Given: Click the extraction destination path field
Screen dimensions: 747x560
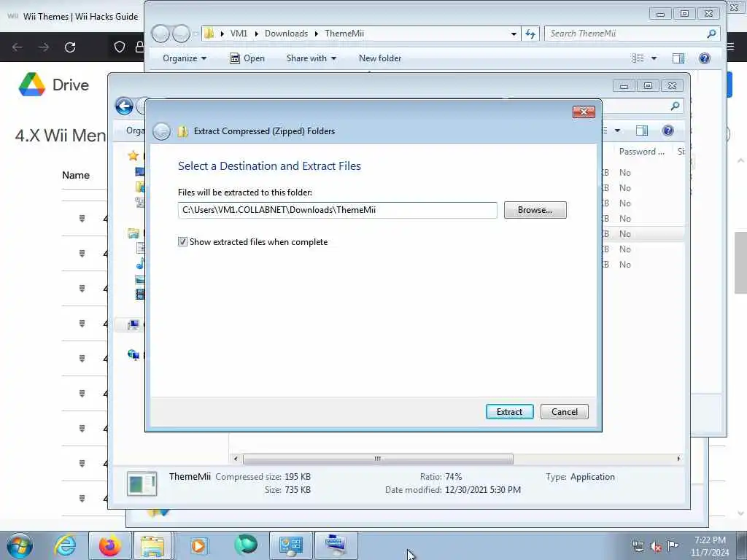Looking at the screenshot, I should [337, 210].
